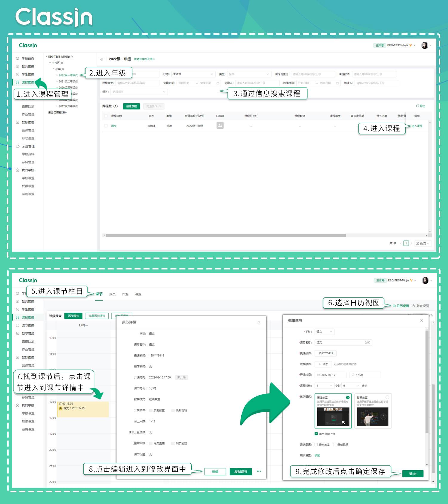Click the 17:00-18:00 语文 lesson block on calendar
This screenshot has height=504, width=448.
tap(83, 409)
